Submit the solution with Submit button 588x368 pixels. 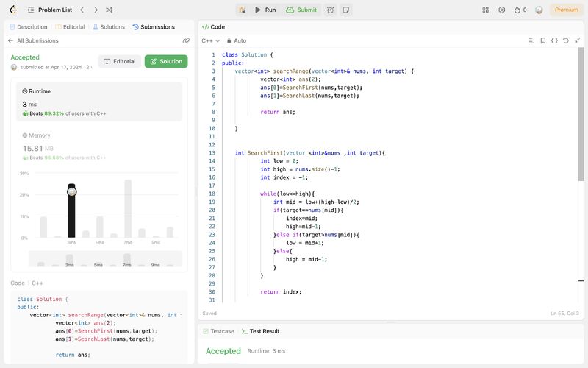301,10
